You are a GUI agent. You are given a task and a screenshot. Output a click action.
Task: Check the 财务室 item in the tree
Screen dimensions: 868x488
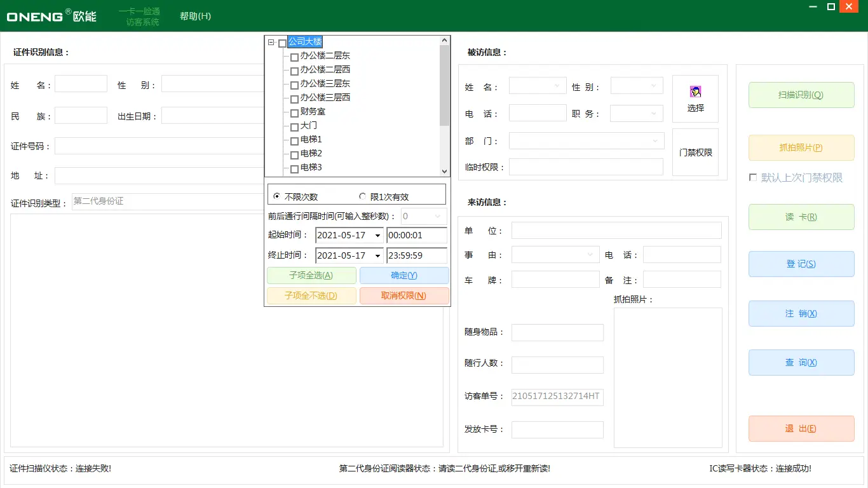294,111
